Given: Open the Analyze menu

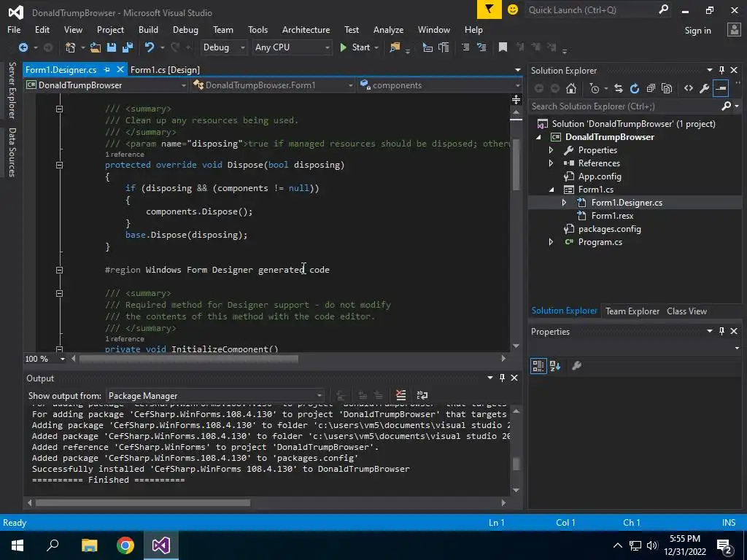Looking at the screenshot, I should point(388,29).
